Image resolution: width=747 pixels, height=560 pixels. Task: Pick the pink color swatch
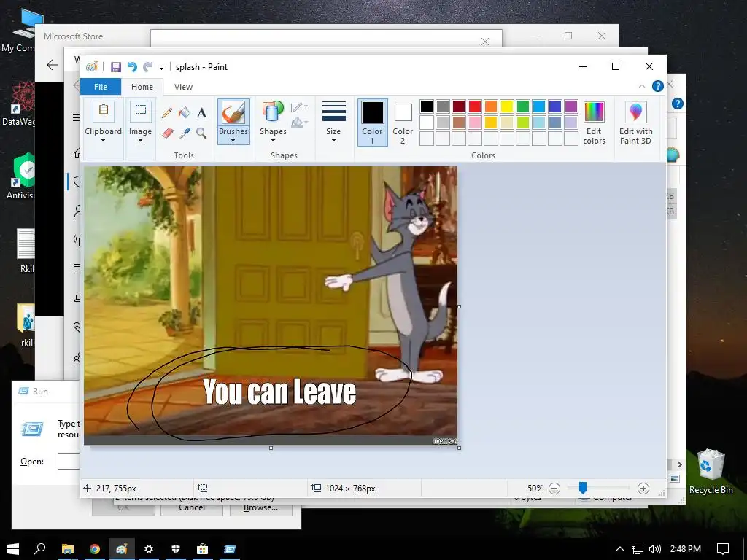(x=475, y=122)
